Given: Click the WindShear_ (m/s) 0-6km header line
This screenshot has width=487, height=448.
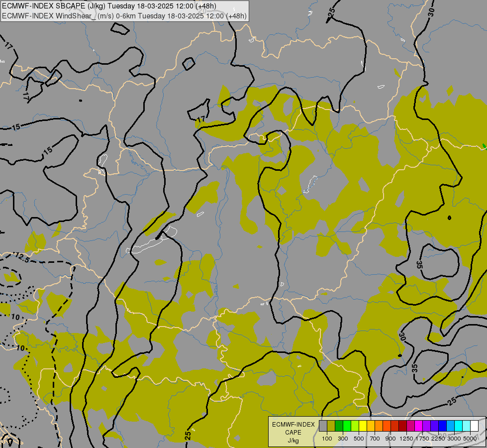Looking at the screenshot, I should coord(124,16).
